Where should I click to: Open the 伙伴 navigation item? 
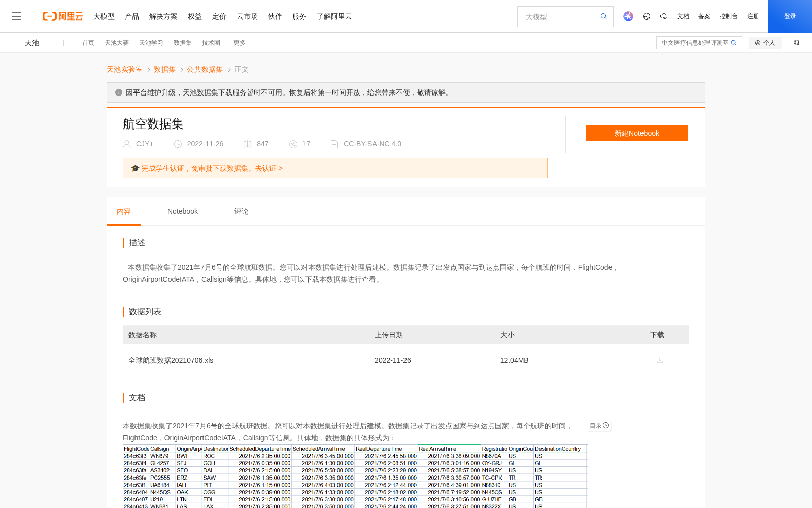(275, 16)
